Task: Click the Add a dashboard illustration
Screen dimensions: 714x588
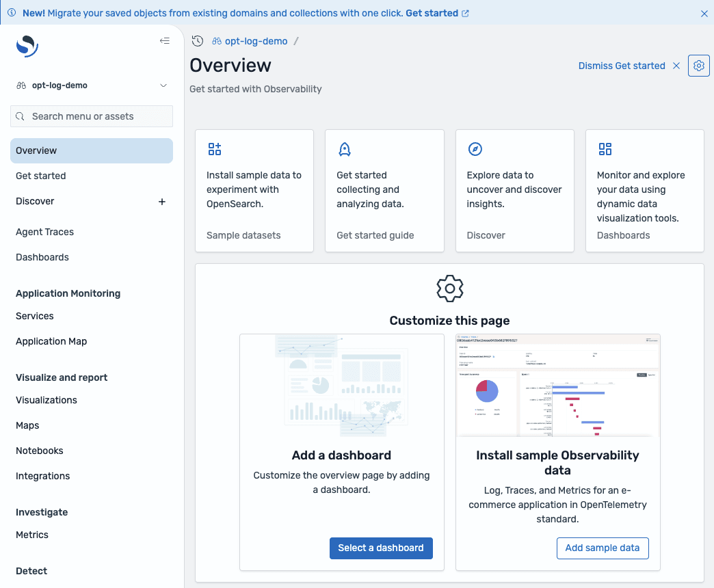Action: click(341, 386)
